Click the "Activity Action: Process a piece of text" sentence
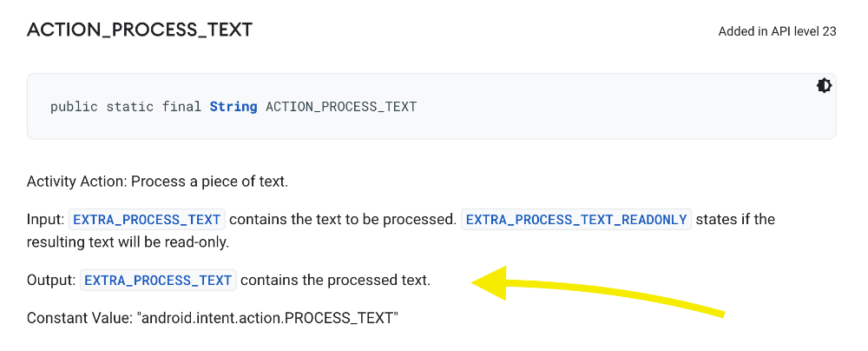868x351 pixels. click(x=157, y=182)
